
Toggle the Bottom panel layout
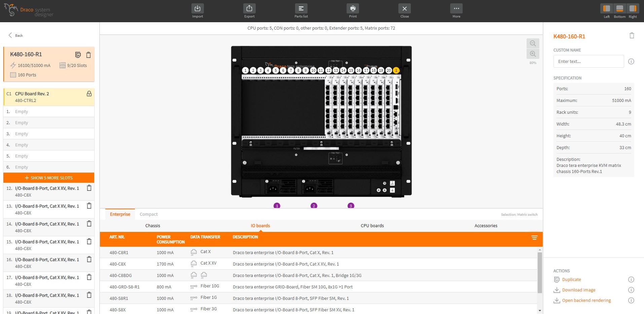click(x=619, y=9)
